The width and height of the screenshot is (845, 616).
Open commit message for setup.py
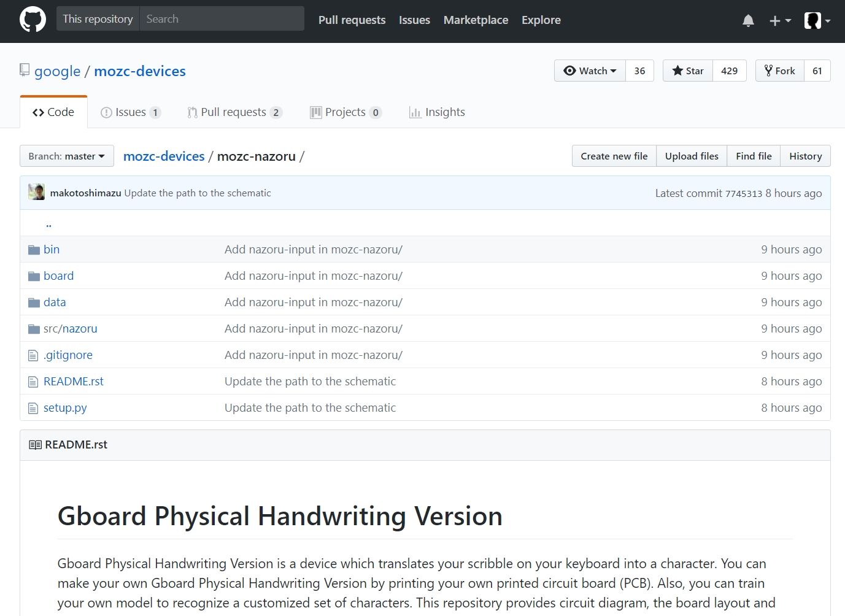[310, 408]
